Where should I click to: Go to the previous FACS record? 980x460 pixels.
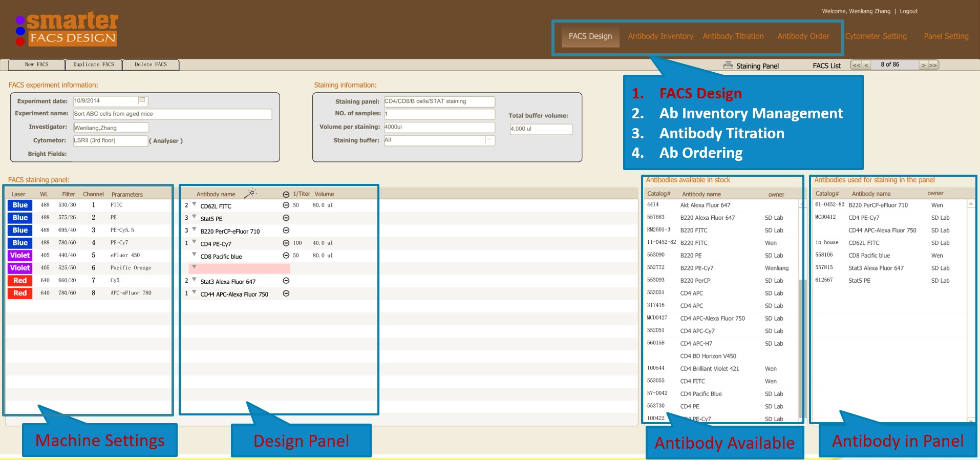tap(866, 65)
